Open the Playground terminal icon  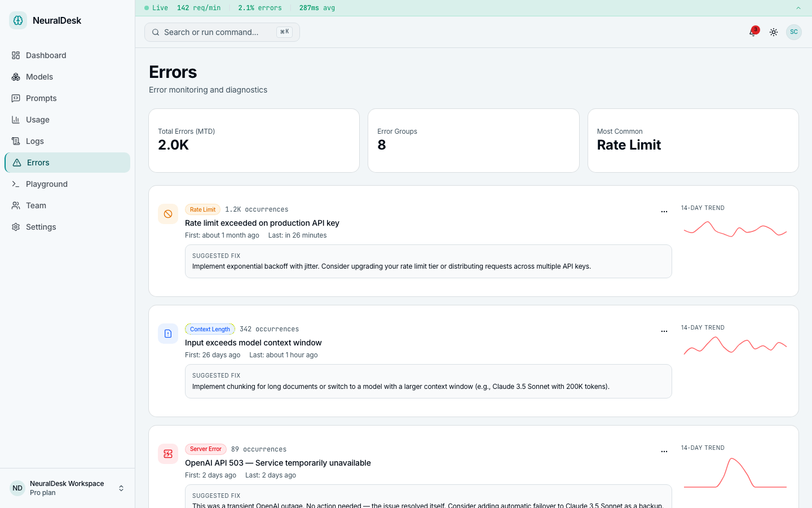click(16, 184)
